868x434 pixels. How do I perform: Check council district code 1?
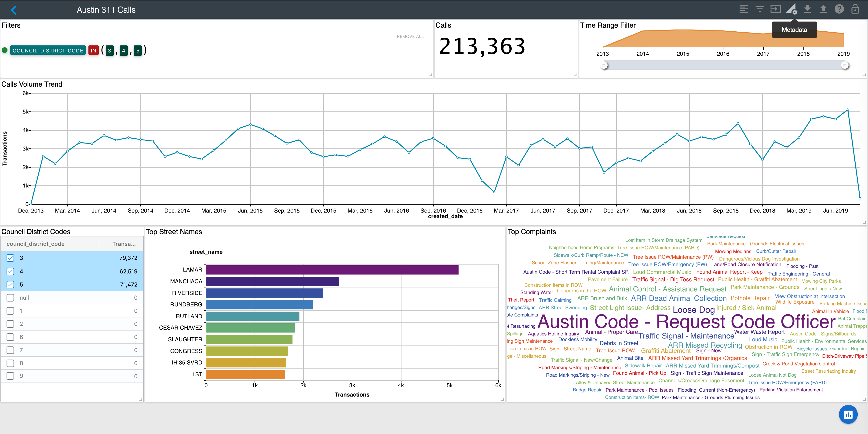pos(11,311)
